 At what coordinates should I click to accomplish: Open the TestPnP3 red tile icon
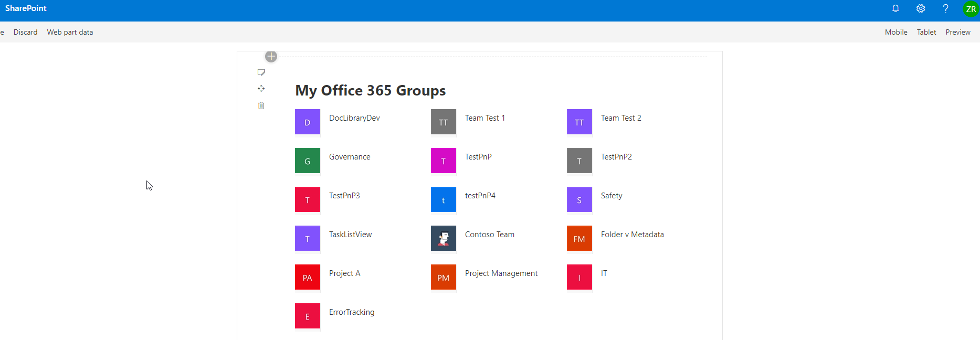pos(308,199)
